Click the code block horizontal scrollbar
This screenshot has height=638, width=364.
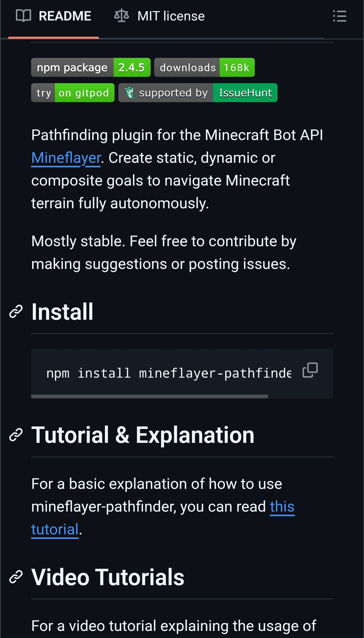[x=149, y=396]
